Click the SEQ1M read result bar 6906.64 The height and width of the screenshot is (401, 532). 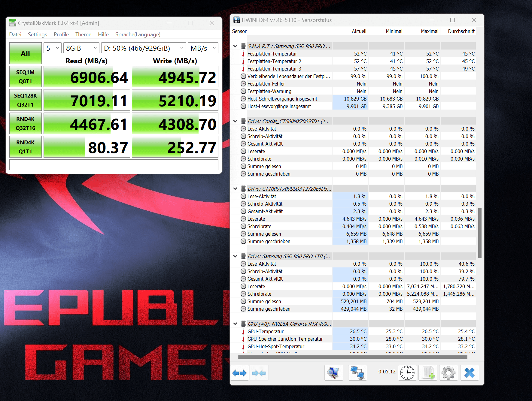(87, 77)
